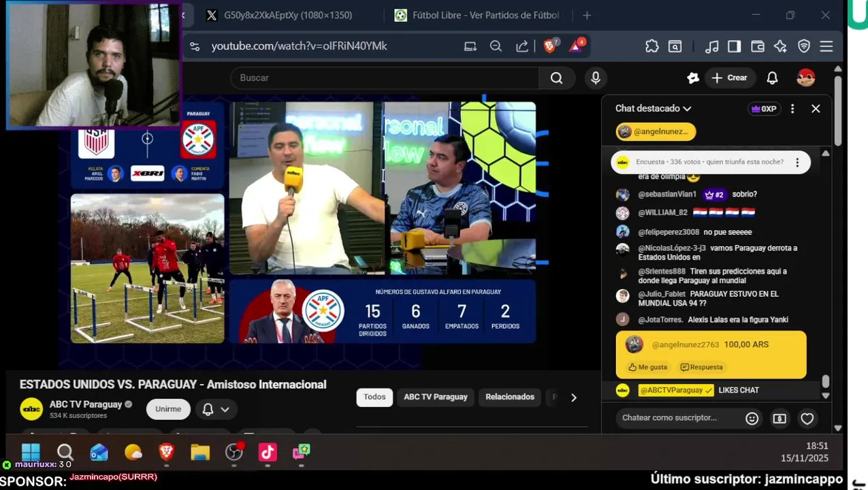Screen dimensions: 868x490
Task: Click the @ABCTVParaguay badge in chat
Action: click(x=676, y=390)
